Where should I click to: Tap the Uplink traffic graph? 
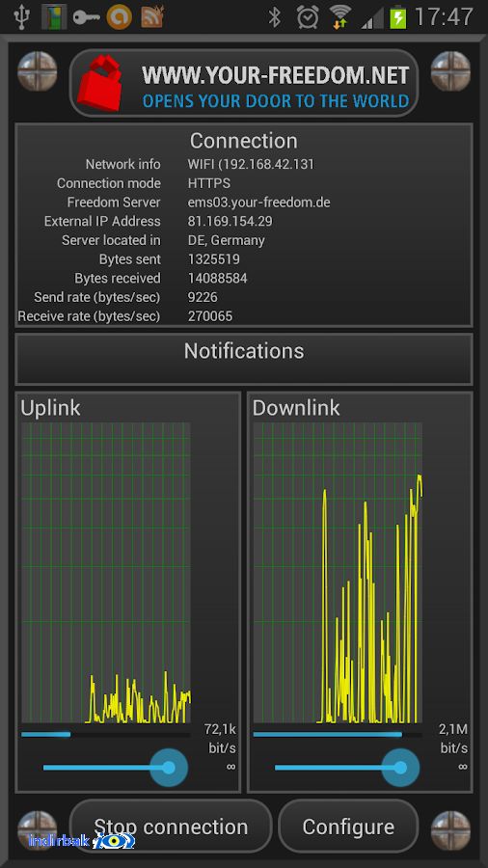point(106,572)
